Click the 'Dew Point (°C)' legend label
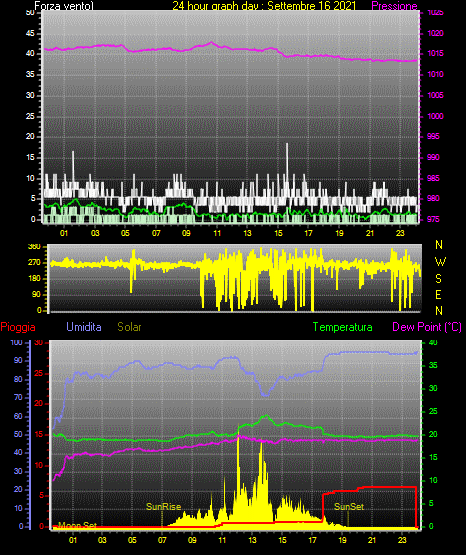Image resolution: width=466 pixels, height=555 pixels. (x=427, y=327)
